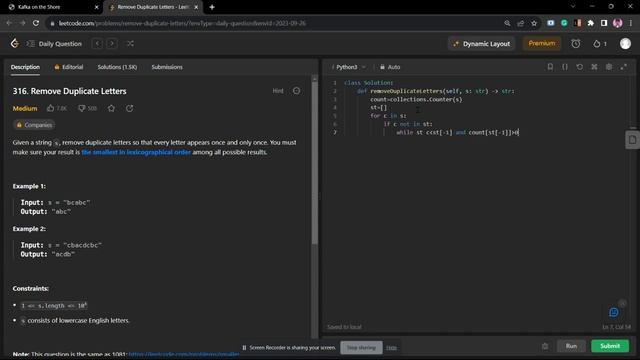Open Chrome side panel icon

click(604, 23)
